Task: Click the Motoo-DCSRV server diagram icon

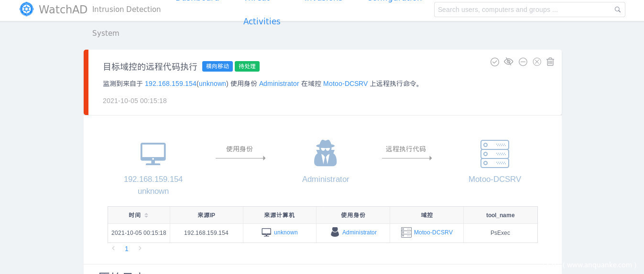Action: click(494, 154)
